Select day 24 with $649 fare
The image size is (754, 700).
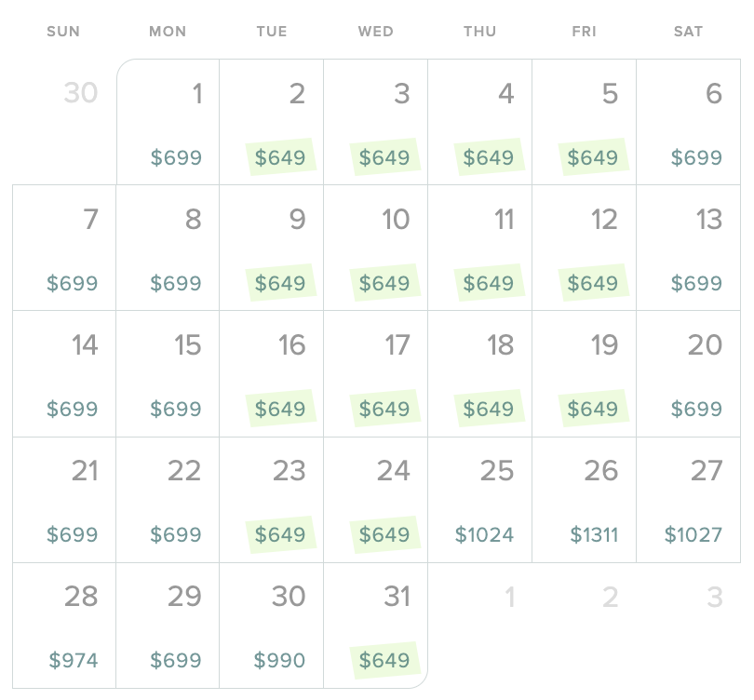[376, 500]
